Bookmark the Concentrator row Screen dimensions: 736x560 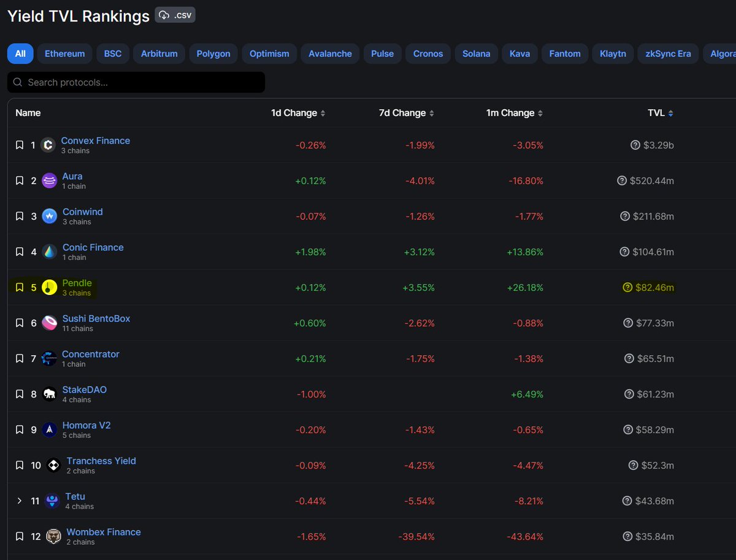19,359
